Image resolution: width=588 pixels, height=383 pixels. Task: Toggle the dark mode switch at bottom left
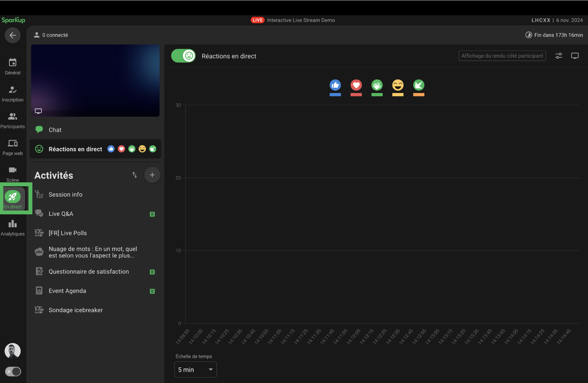pos(13,371)
